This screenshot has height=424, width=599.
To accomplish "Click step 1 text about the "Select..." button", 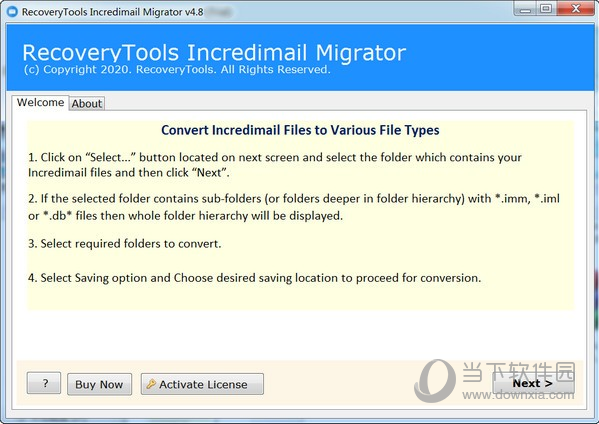I will coord(275,165).
